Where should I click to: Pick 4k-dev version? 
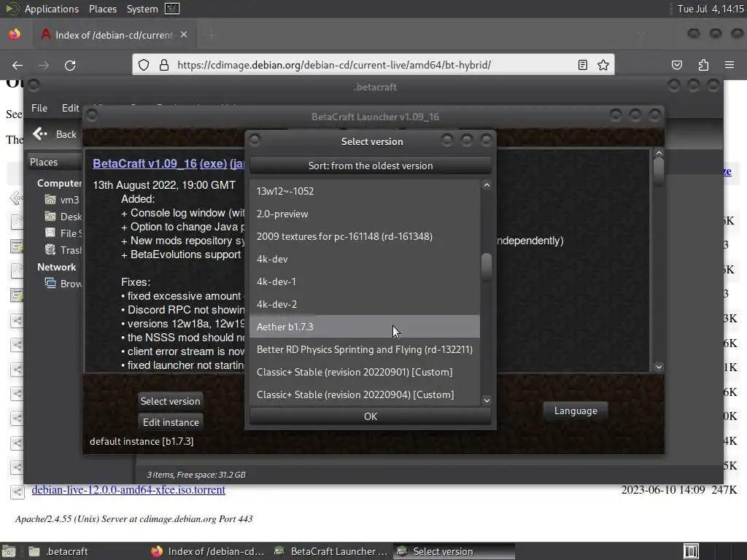click(365, 259)
